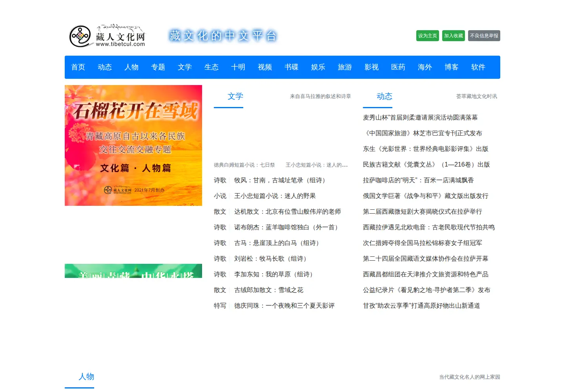Click 当代藏文化名人的网上家园 subtitle text

coord(470,377)
